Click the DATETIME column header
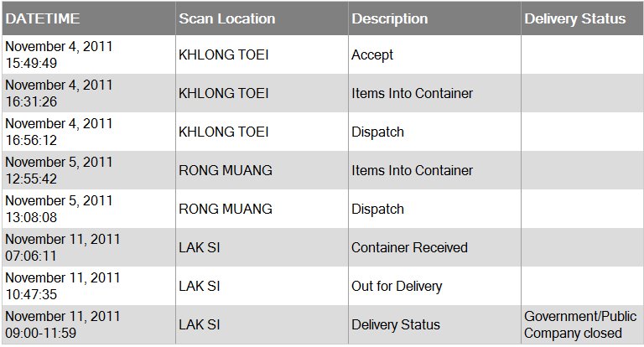 42,18
